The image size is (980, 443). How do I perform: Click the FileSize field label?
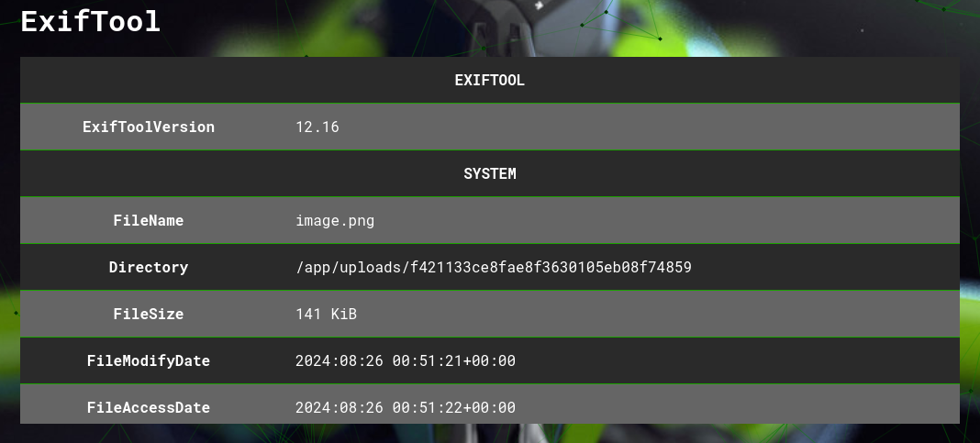point(148,314)
